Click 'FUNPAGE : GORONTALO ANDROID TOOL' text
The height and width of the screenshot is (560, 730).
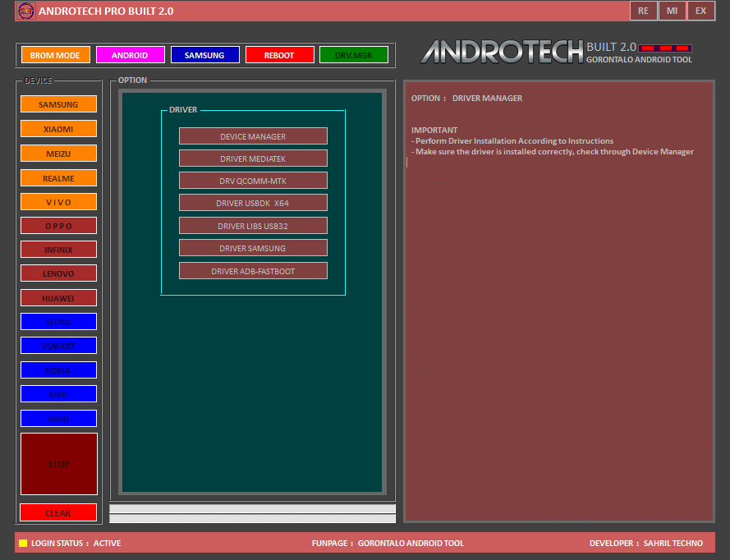[388, 544]
